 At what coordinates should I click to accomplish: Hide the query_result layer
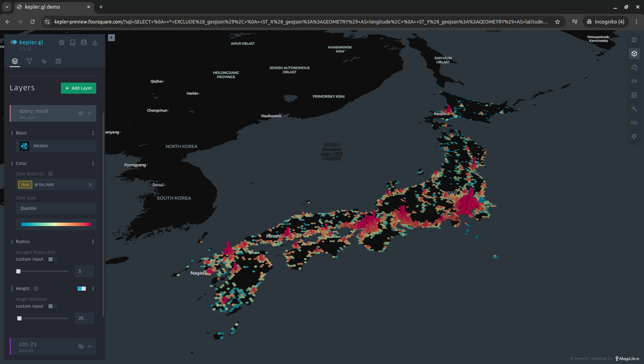pyautogui.click(x=81, y=113)
